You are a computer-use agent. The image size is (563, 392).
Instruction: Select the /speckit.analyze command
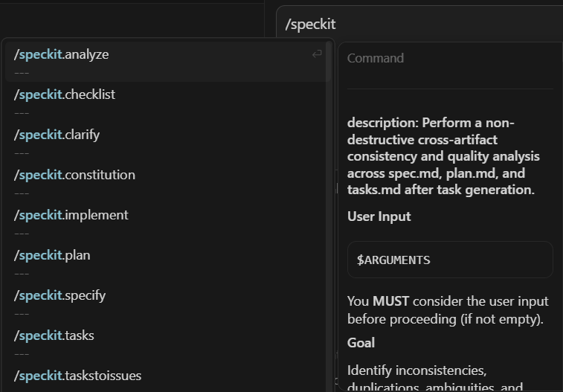pyautogui.click(x=167, y=62)
